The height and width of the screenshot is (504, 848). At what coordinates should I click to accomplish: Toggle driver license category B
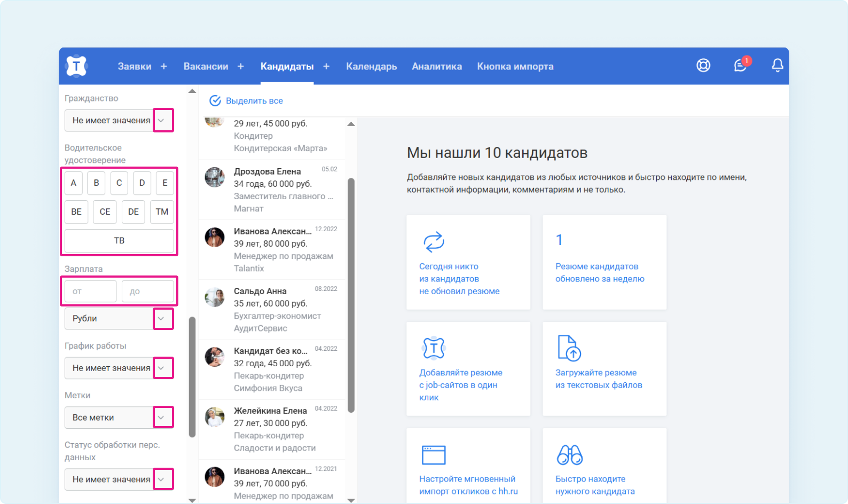[x=96, y=183]
